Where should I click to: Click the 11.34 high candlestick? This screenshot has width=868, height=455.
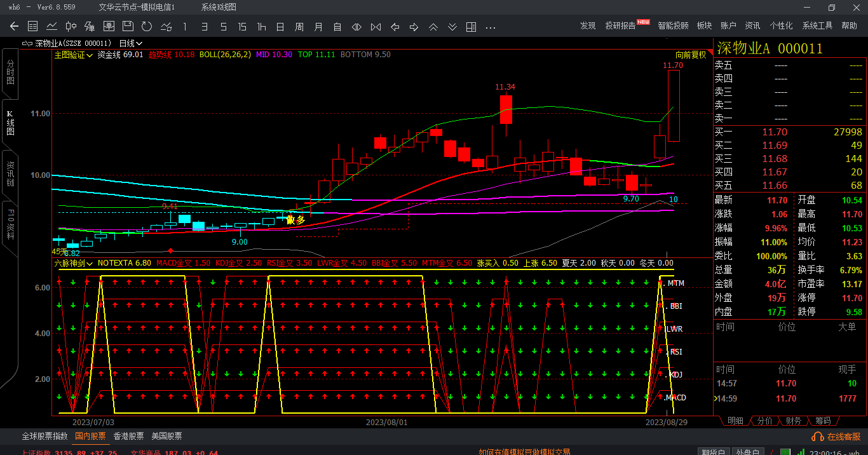(x=506, y=109)
